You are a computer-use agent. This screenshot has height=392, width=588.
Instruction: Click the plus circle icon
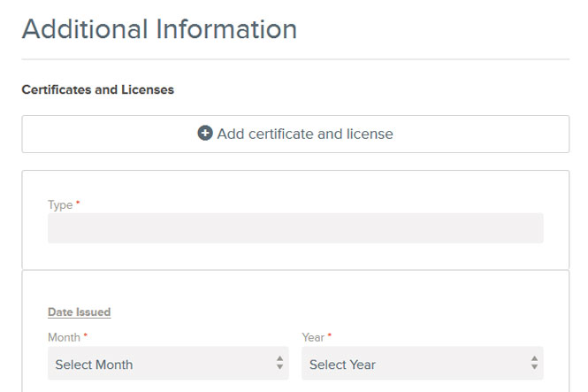(x=205, y=133)
